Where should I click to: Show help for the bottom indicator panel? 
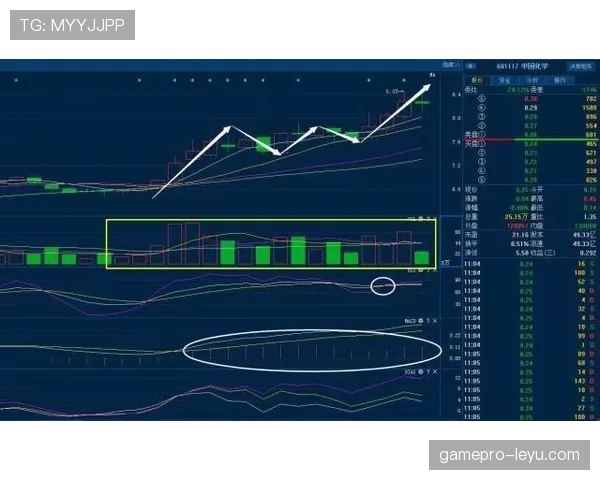(428, 372)
